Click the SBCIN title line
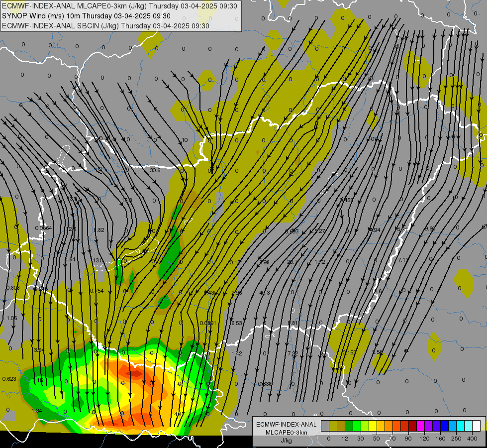The width and height of the screenshot is (487, 448). click(105, 26)
